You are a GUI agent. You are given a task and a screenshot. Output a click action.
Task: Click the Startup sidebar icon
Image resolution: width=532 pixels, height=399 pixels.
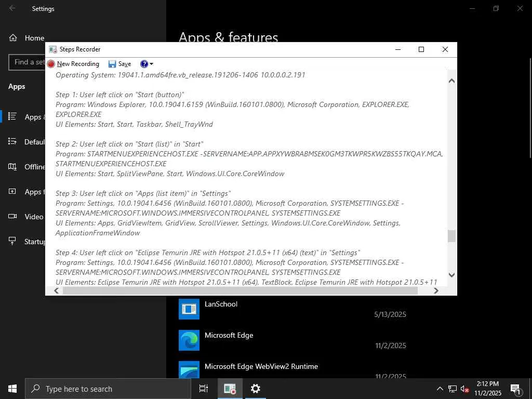12,241
